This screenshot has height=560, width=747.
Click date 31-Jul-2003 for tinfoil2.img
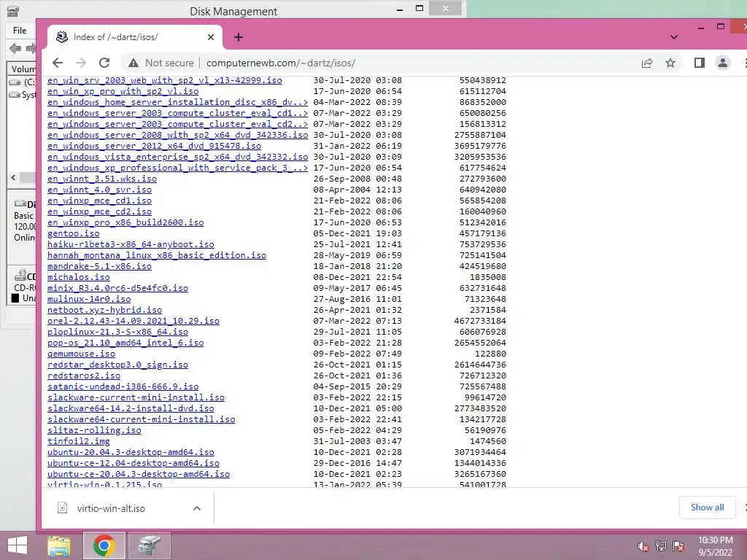(x=341, y=441)
